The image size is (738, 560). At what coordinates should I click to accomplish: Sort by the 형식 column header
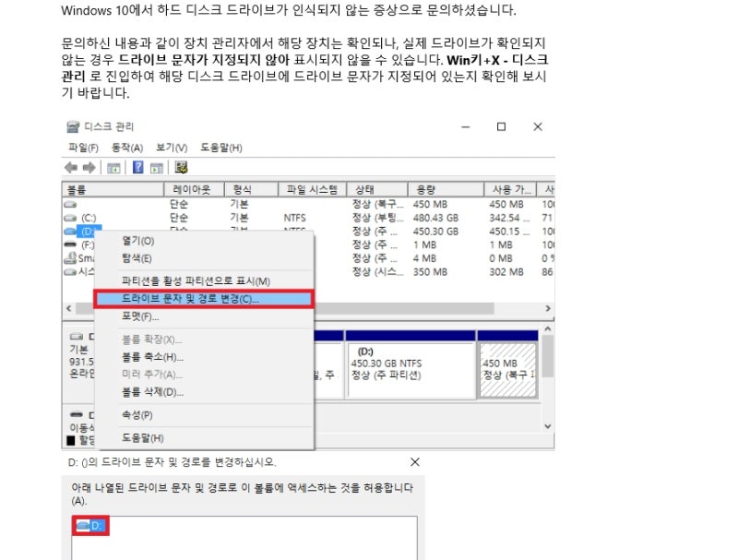[x=251, y=190]
